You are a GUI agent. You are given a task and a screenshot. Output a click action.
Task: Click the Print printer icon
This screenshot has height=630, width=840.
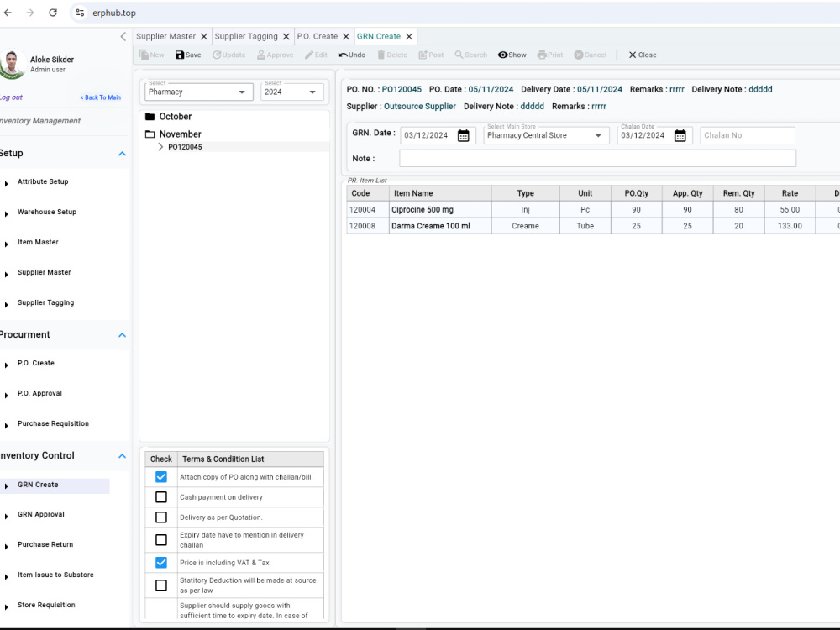click(x=542, y=55)
